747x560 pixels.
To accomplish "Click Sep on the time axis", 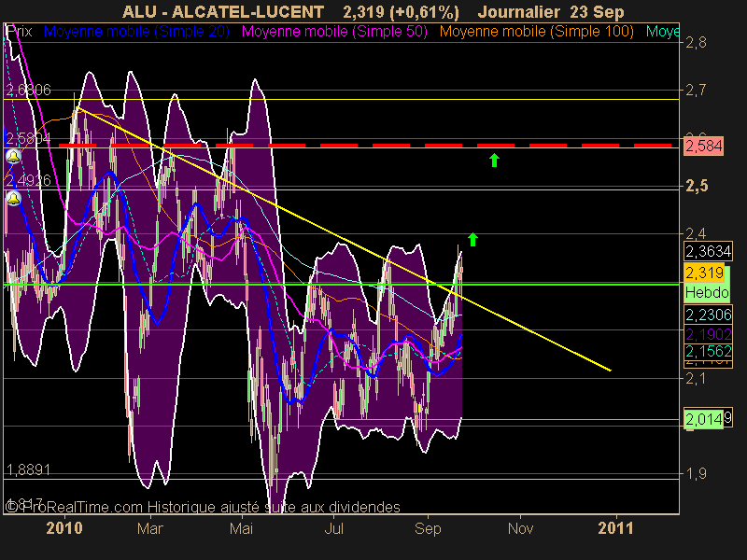I will coord(428,528).
